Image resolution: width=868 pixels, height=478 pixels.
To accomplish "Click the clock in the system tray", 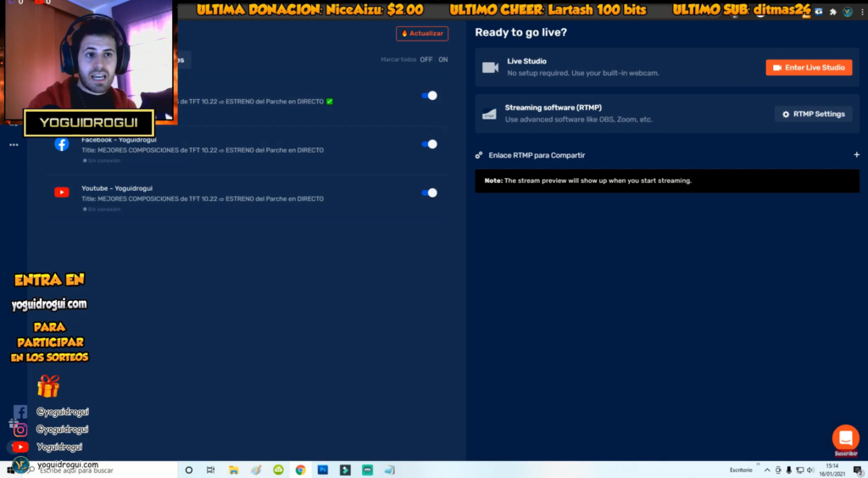I will pos(832,470).
